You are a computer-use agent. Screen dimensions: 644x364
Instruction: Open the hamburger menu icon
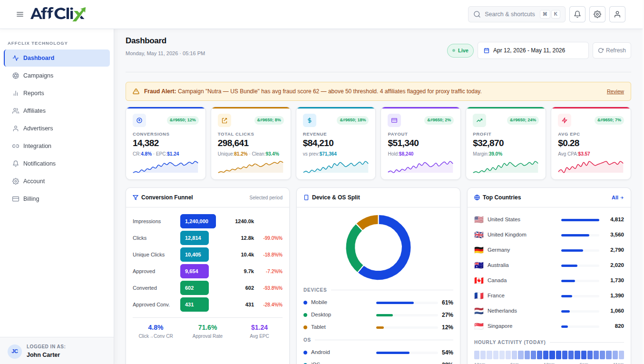pyautogui.click(x=20, y=14)
